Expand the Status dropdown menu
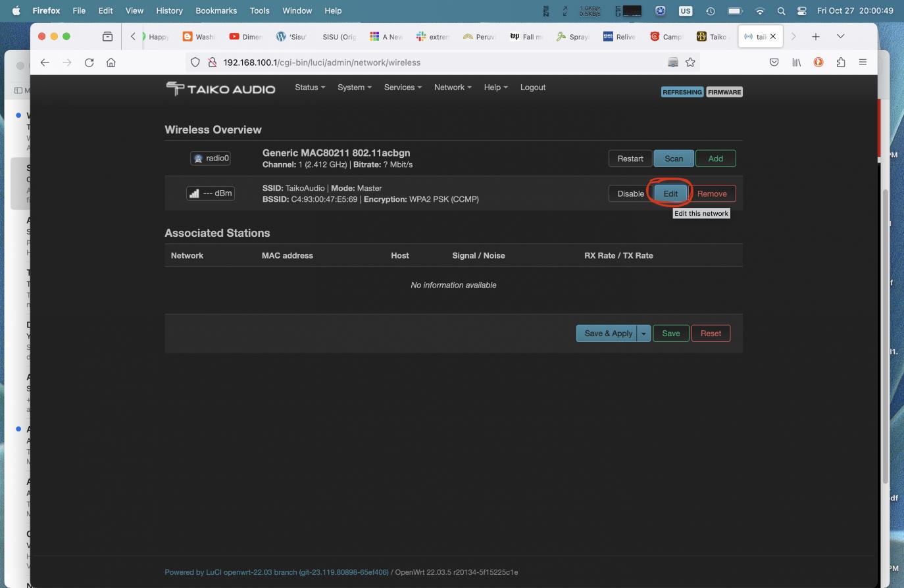 click(309, 87)
